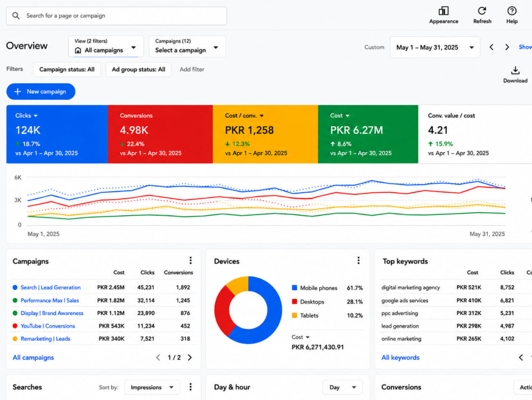The width and height of the screenshot is (532, 400).
Task: Select the Conv. value / cost metric card
Action: pyautogui.click(x=475, y=134)
